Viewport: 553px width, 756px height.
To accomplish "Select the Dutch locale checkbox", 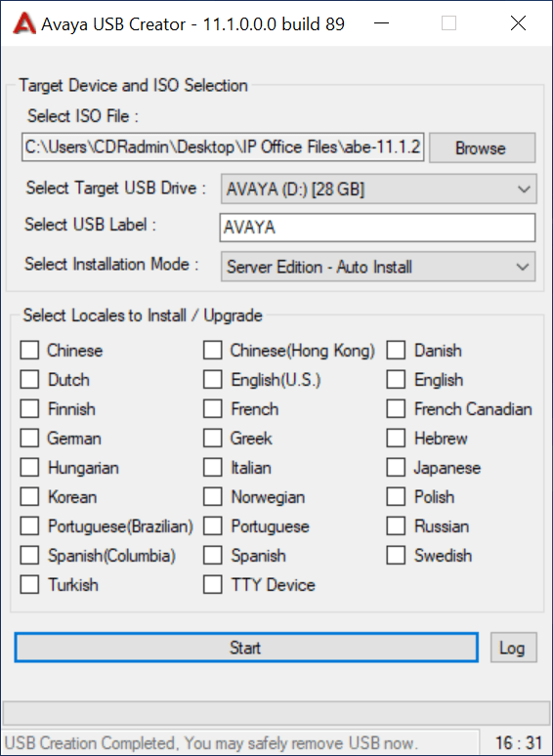I will tap(29, 380).
